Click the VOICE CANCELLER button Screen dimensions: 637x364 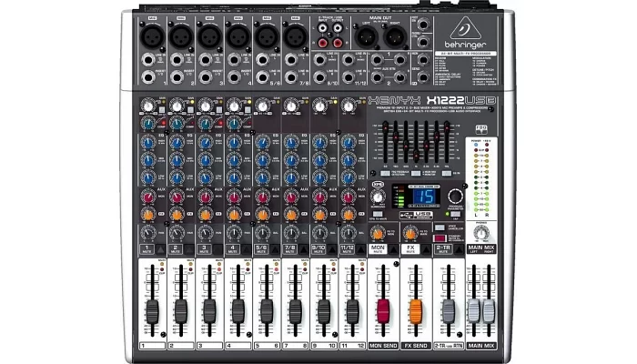coord(440,227)
